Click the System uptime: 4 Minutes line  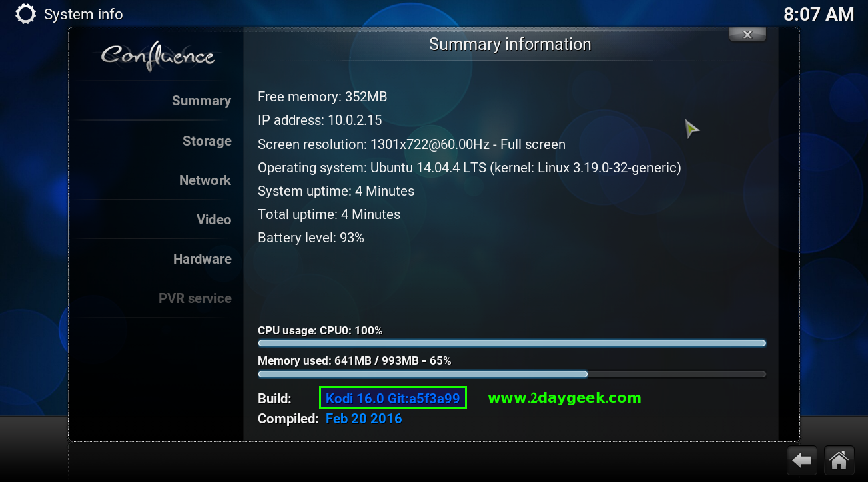336,191
